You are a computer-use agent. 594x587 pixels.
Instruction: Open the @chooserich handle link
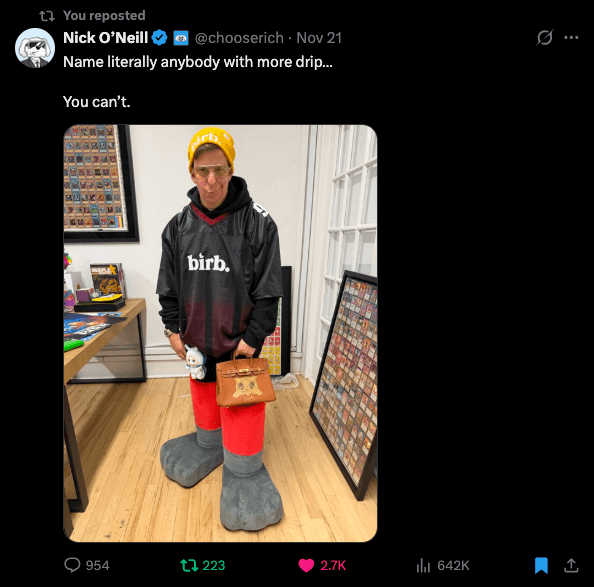pyautogui.click(x=239, y=38)
